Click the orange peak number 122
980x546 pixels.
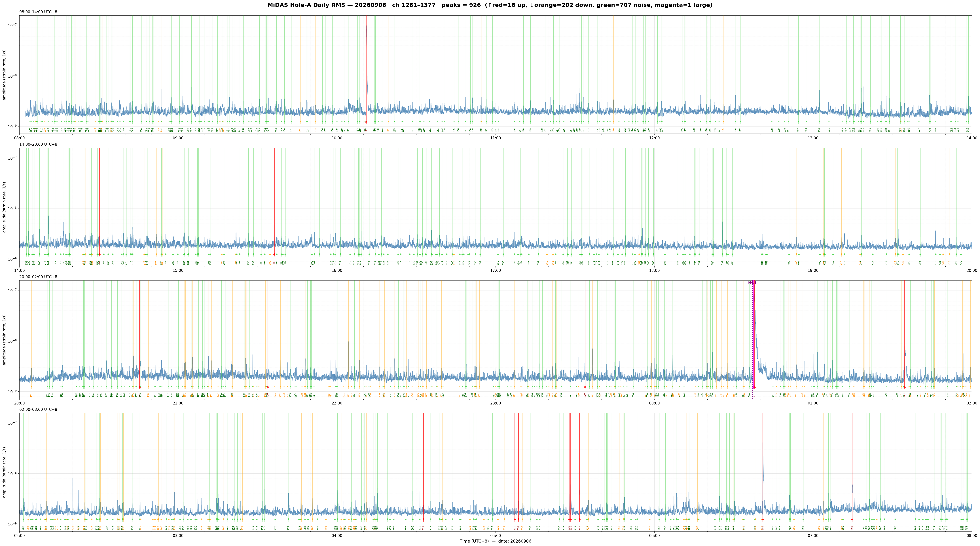[388, 130]
